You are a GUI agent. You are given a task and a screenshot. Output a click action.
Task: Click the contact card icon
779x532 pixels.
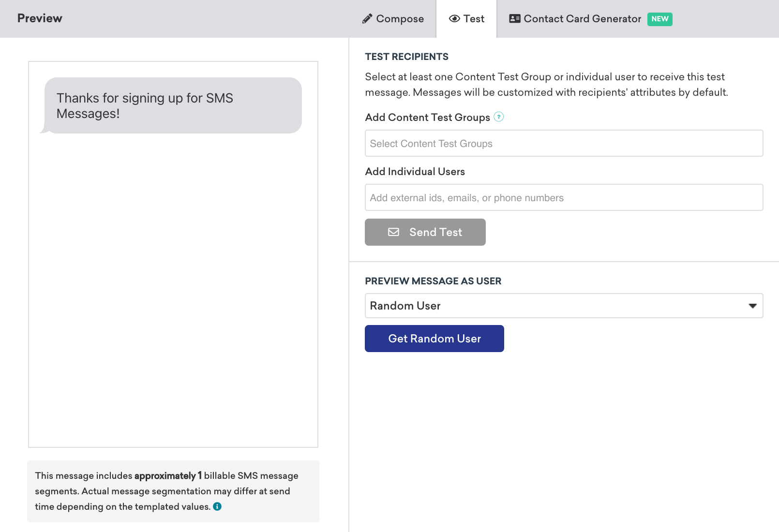point(515,19)
